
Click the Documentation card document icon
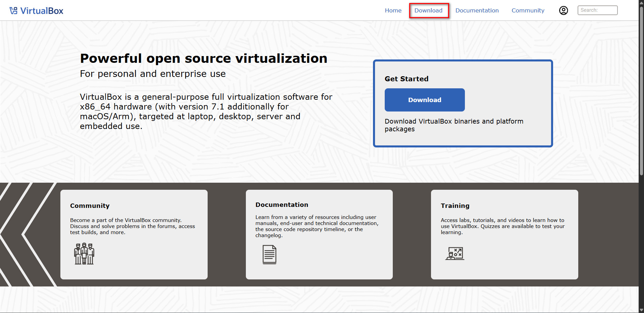269,255
